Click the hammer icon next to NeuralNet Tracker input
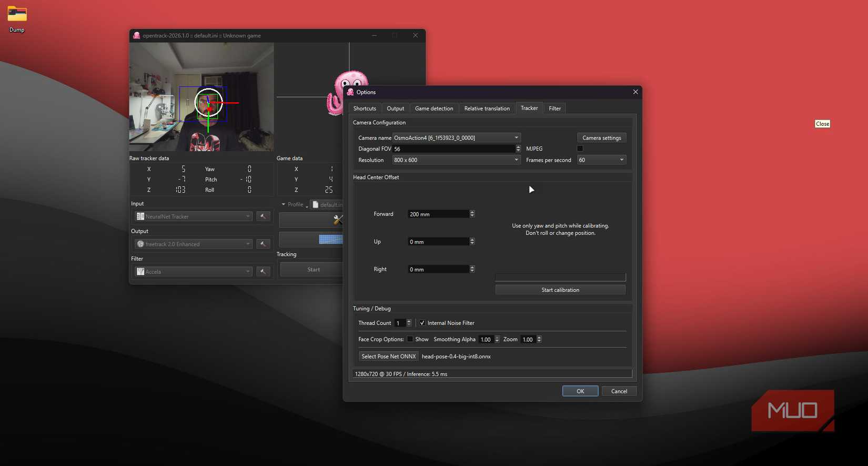The image size is (868, 466). (263, 216)
